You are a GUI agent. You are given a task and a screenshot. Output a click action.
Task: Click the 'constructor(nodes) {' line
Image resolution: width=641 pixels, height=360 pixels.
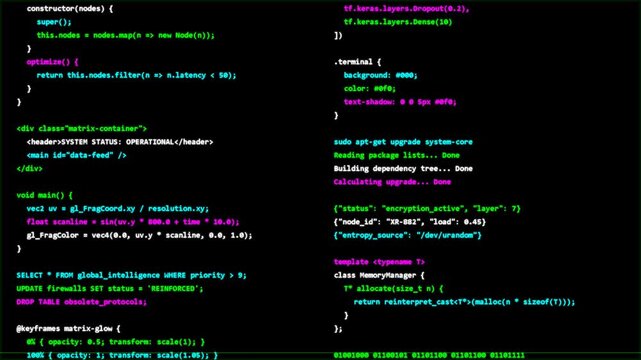pyautogui.click(x=70, y=9)
